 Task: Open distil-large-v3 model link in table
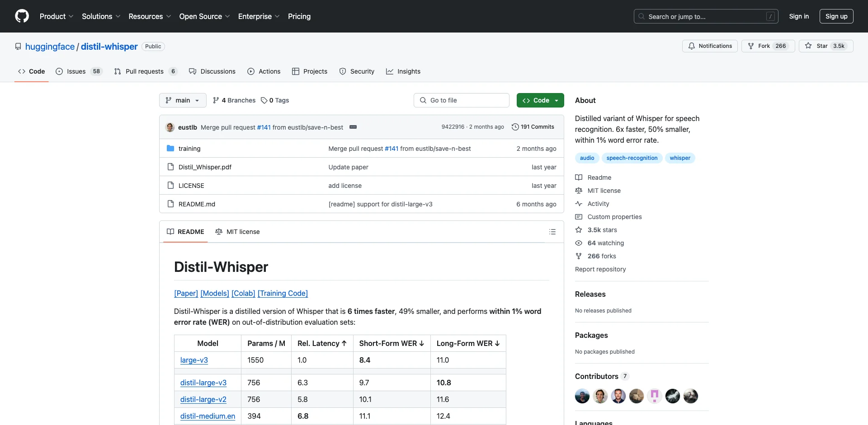(x=203, y=383)
